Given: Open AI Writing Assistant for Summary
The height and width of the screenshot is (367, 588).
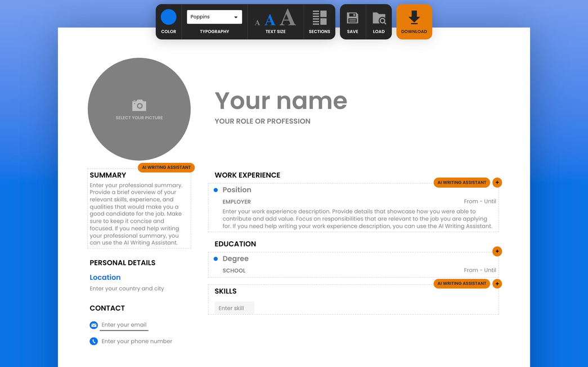Looking at the screenshot, I should pos(166,167).
